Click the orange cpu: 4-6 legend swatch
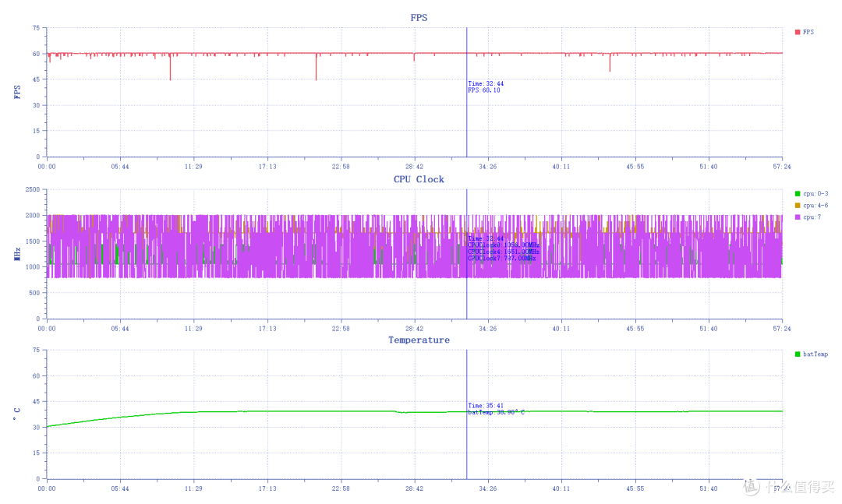Image resolution: width=842 pixels, height=504 pixels. [x=798, y=206]
